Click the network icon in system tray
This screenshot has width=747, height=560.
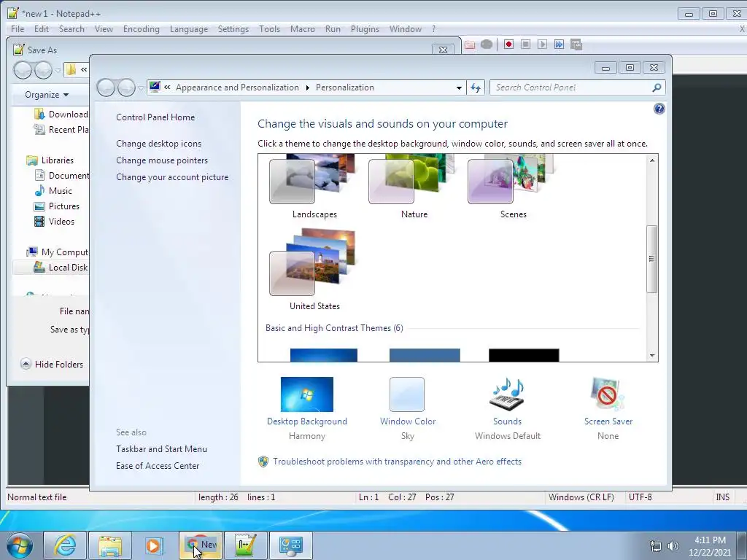tap(656, 546)
